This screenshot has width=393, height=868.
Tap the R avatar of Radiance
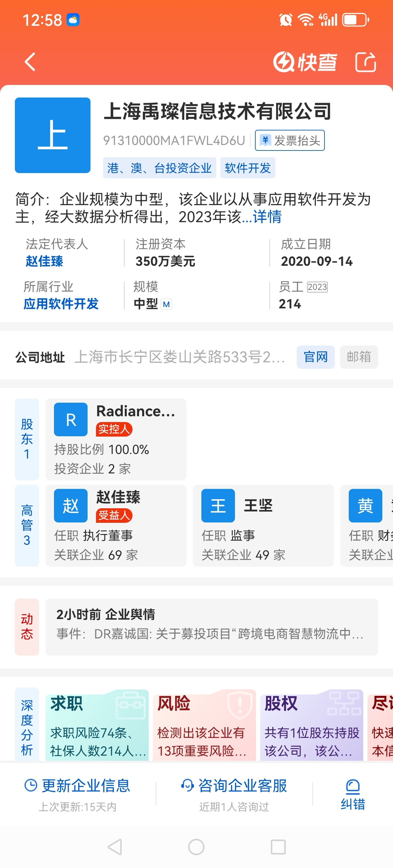click(x=71, y=419)
